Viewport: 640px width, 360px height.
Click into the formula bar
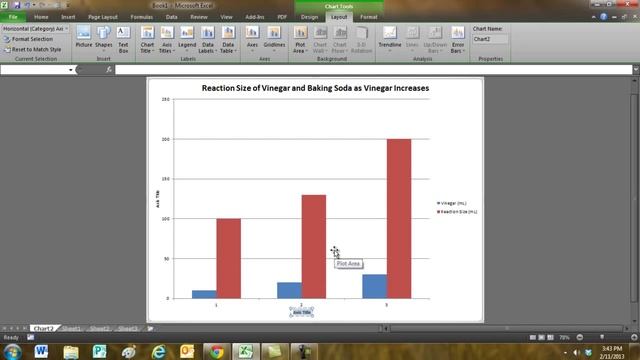373,70
